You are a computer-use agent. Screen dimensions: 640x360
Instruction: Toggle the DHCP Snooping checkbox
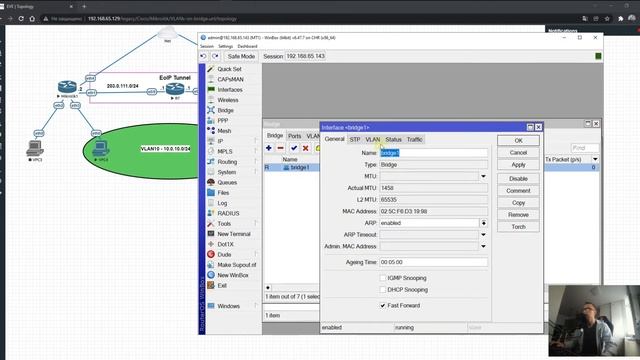(x=382, y=289)
